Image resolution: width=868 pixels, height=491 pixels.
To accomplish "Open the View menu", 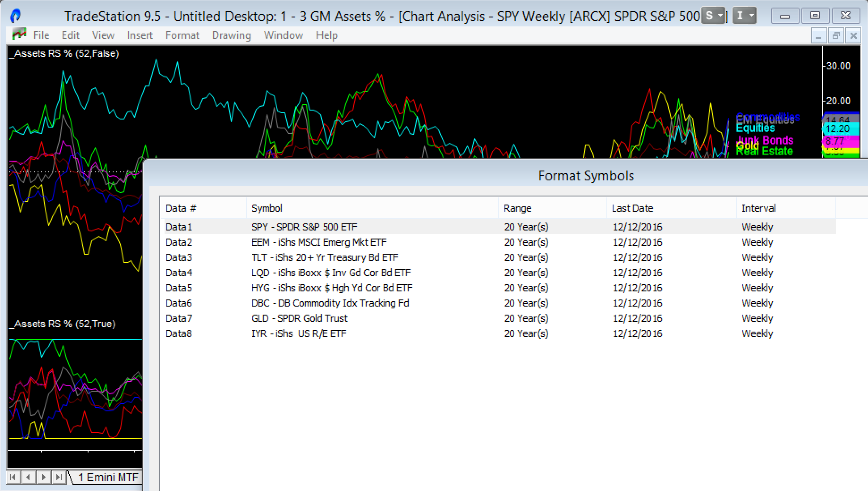I will [x=103, y=35].
